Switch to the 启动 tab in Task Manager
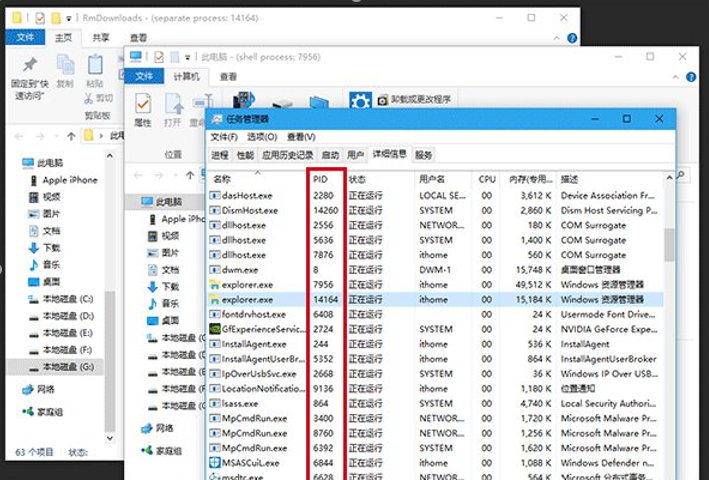This screenshot has height=480, width=709. coord(331,155)
